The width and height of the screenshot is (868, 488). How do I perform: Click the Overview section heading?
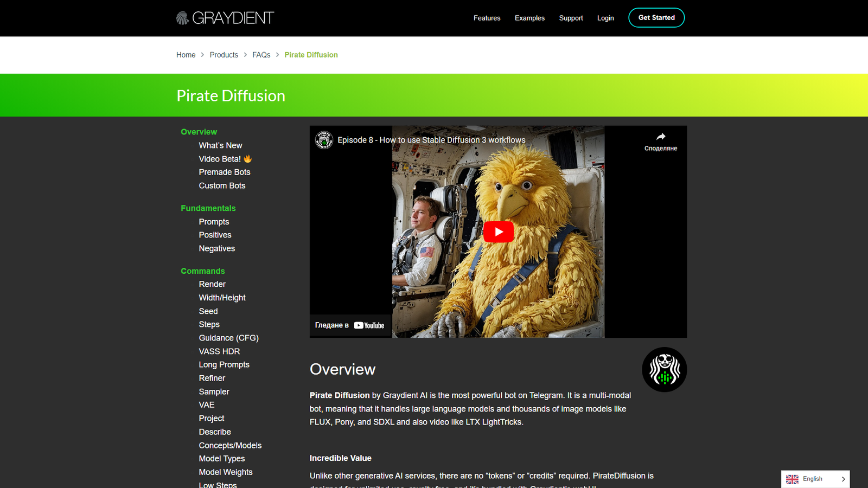click(x=342, y=369)
